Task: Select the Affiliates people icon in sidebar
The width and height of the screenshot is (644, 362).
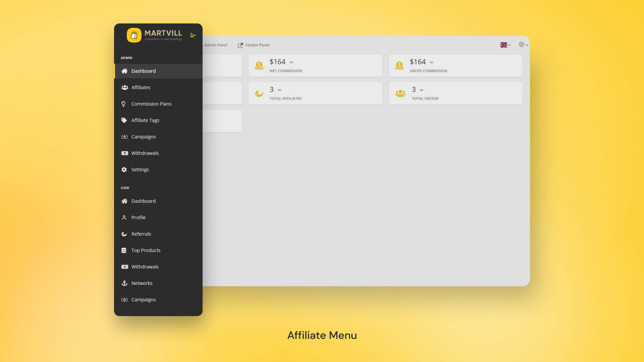Action: [124, 87]
